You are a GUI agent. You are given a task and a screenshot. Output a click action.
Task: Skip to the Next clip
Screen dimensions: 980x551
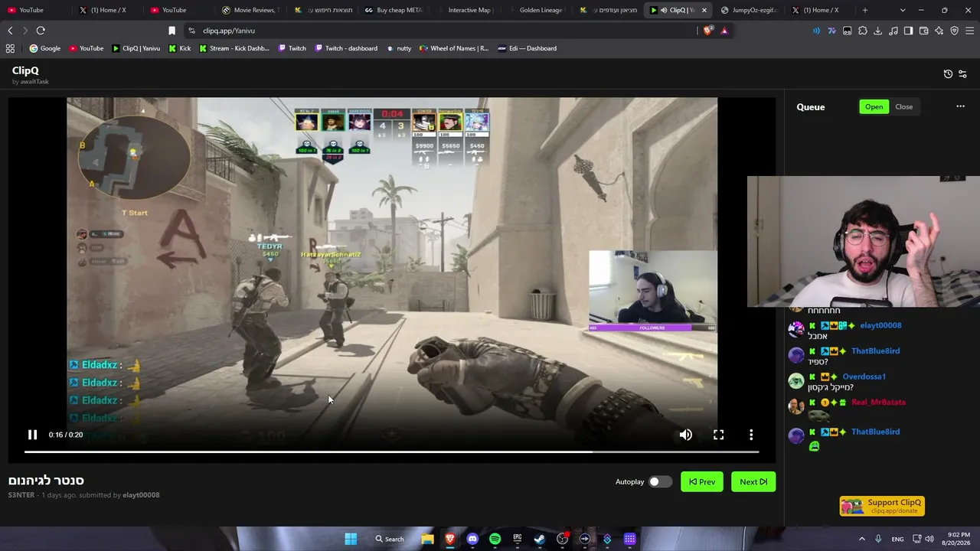point(753,481)
